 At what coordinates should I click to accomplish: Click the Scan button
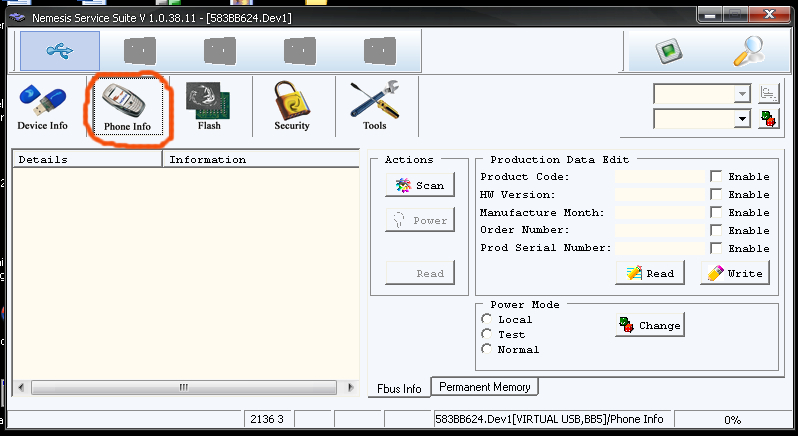(x=420, y=185)
